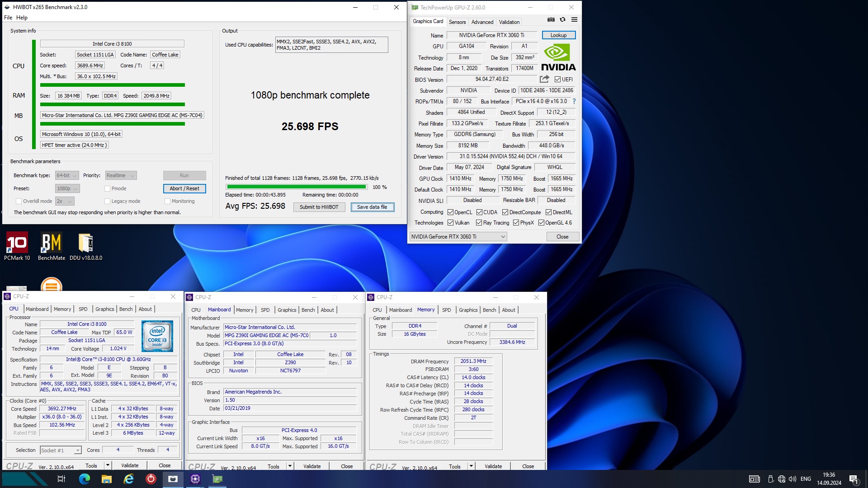Click the green CPU status bar in System info

click(x=112, y=85)
